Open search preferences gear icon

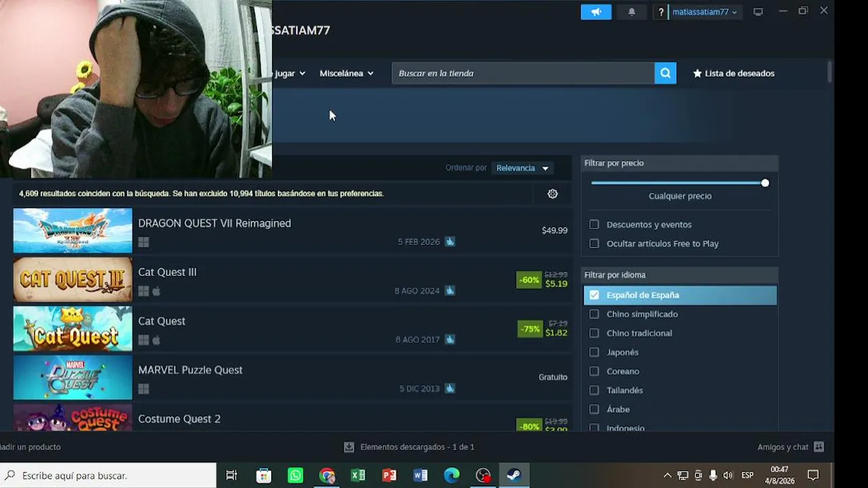click(553, 194)
